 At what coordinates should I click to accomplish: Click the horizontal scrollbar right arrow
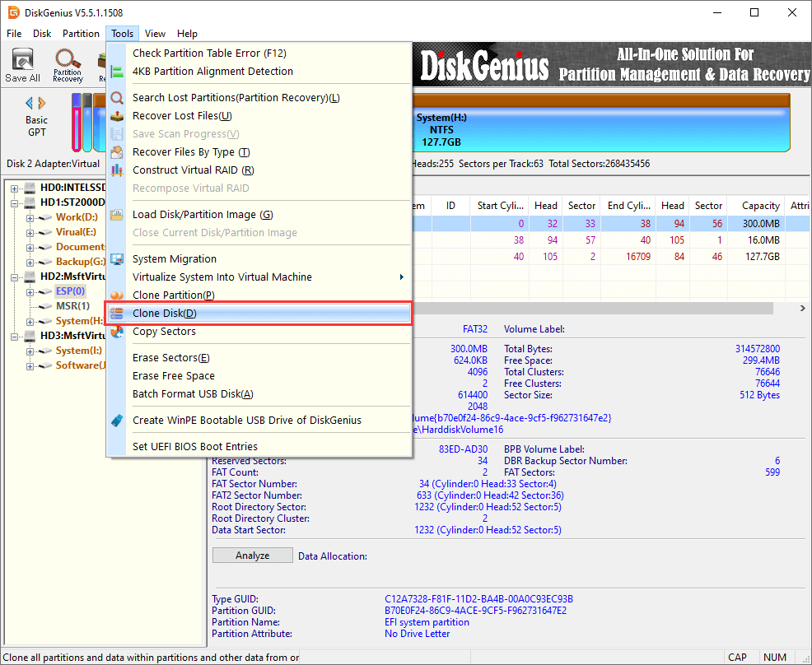803,309
